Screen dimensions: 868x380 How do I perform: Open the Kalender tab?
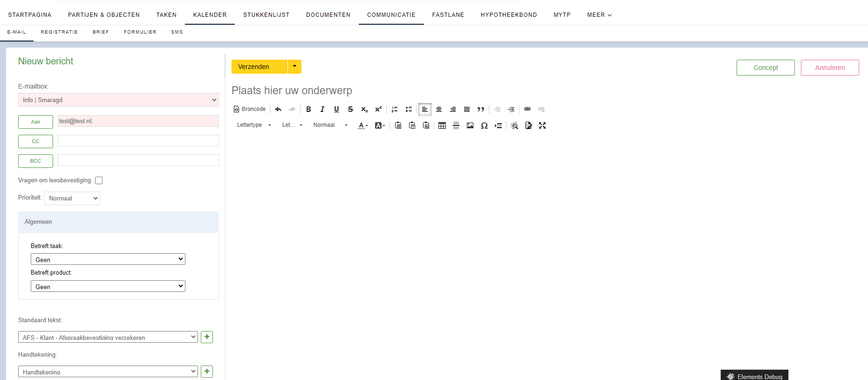click(210, 15)
